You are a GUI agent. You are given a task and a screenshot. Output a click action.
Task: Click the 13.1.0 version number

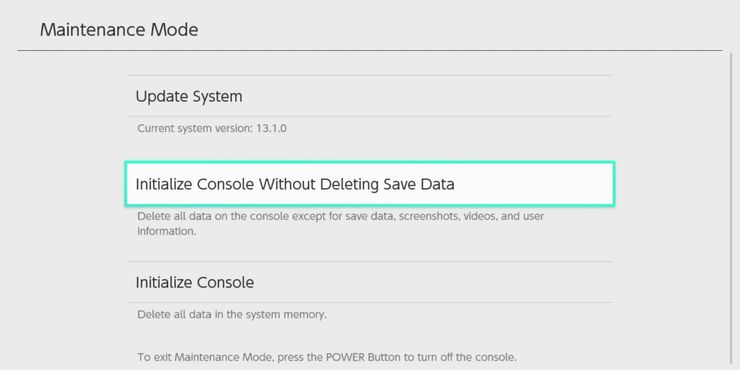pos(271,128)
